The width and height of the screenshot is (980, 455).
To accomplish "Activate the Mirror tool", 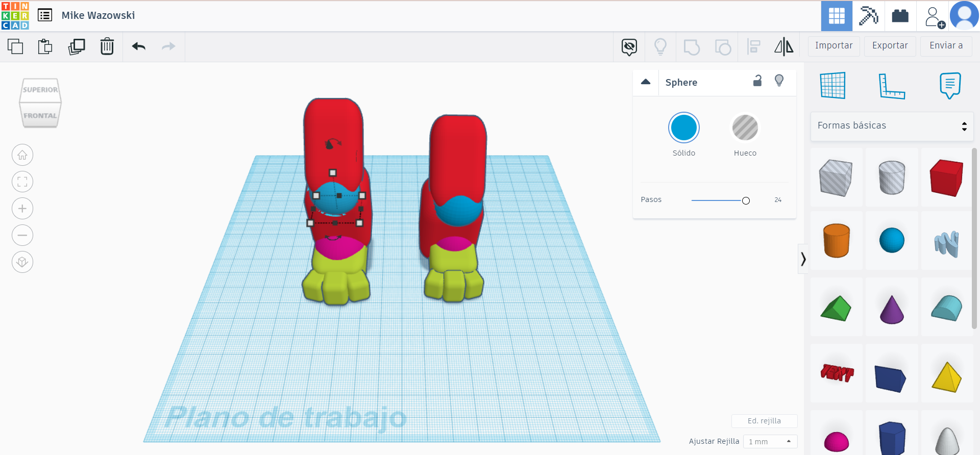I will (x=784, y=47).
